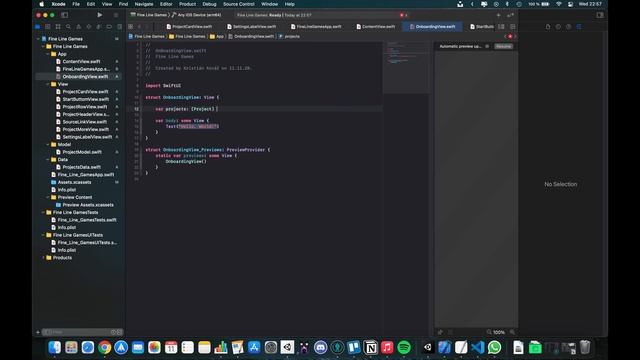The height and width of the screenshot is (360, 640).
Task: Click the Run (play) button
Action: 100,15
